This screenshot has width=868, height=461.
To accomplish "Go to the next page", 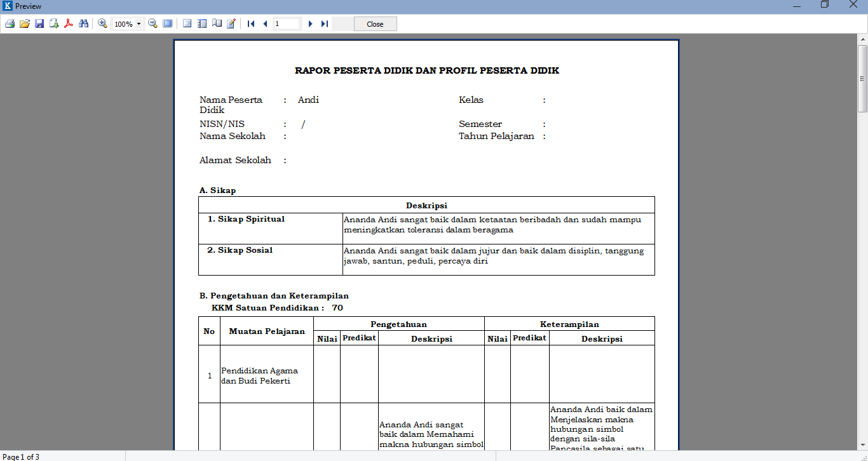I will coord(310,24).
